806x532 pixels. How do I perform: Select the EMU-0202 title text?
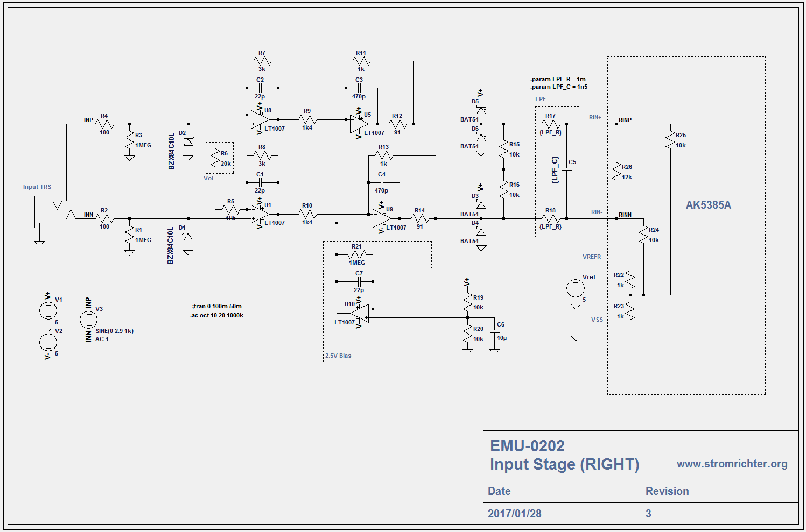(527, 446)
